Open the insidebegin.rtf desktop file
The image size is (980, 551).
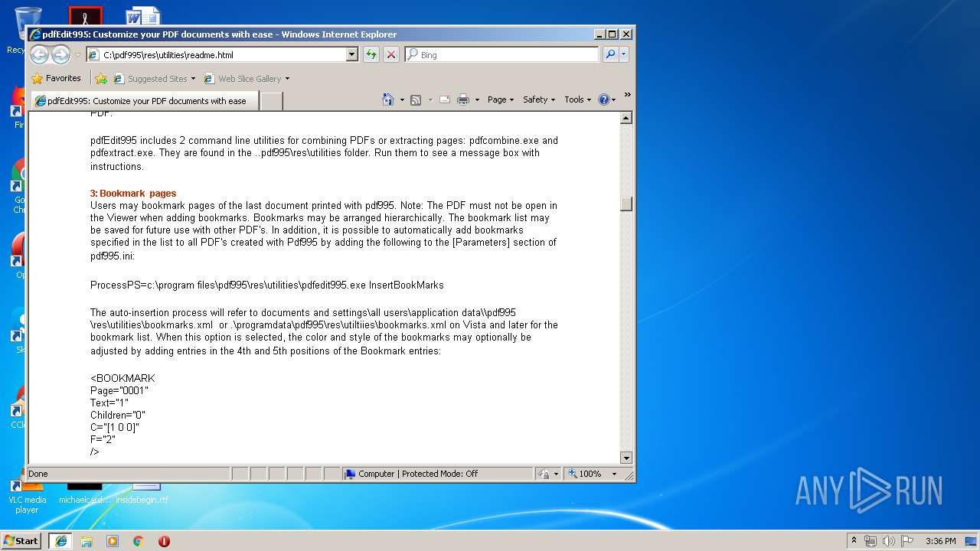(142, 494)
